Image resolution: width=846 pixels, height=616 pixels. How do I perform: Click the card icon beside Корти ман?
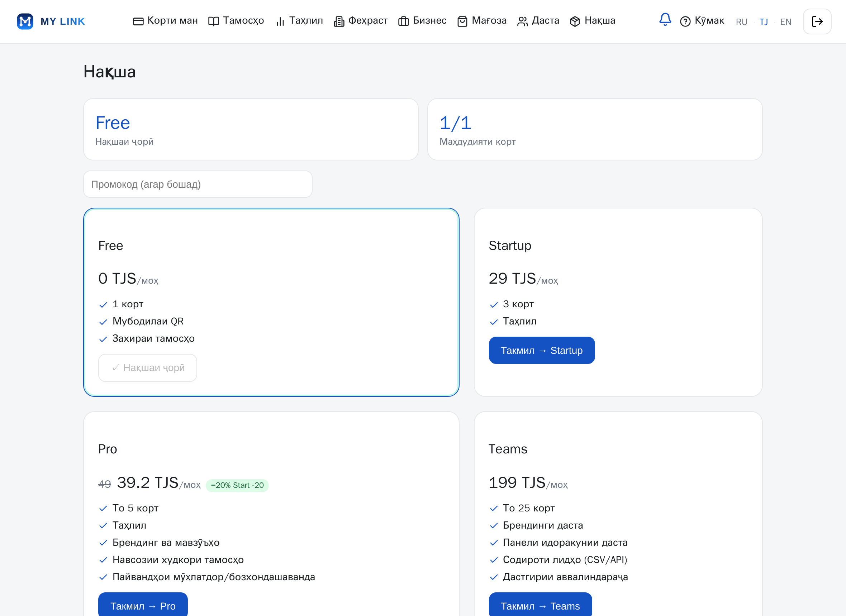click(138, 21)
